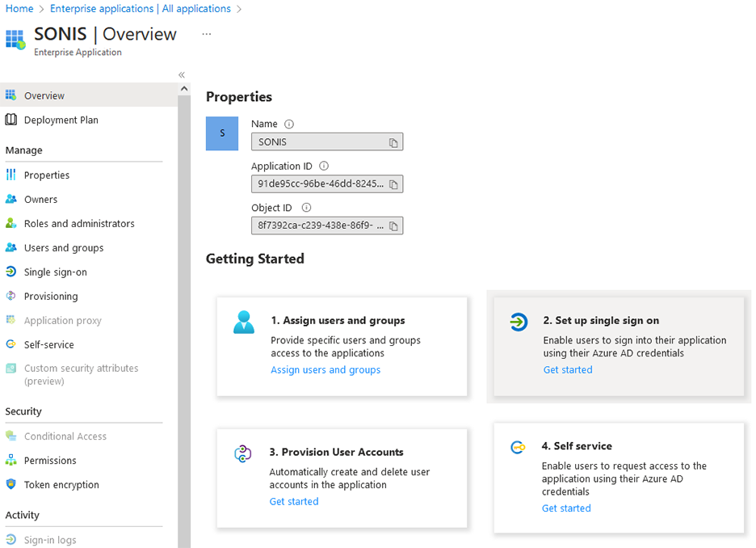Click the Assign users person icon in card 1

coord(243,322)
